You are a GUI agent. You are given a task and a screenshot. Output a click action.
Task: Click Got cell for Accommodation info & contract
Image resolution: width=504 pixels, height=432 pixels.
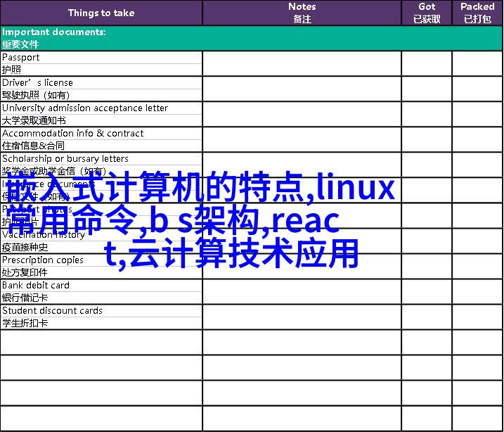pos(427,139)
